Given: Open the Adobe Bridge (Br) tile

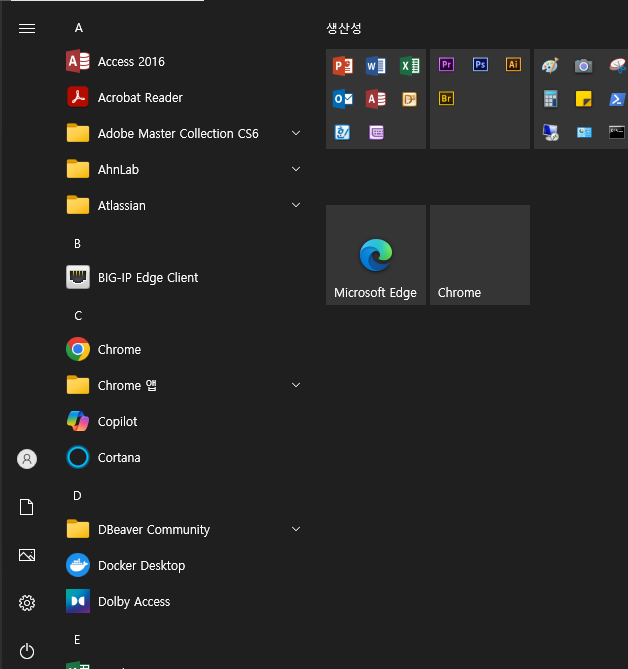Looking at the screenshot, I should [447, 98].
